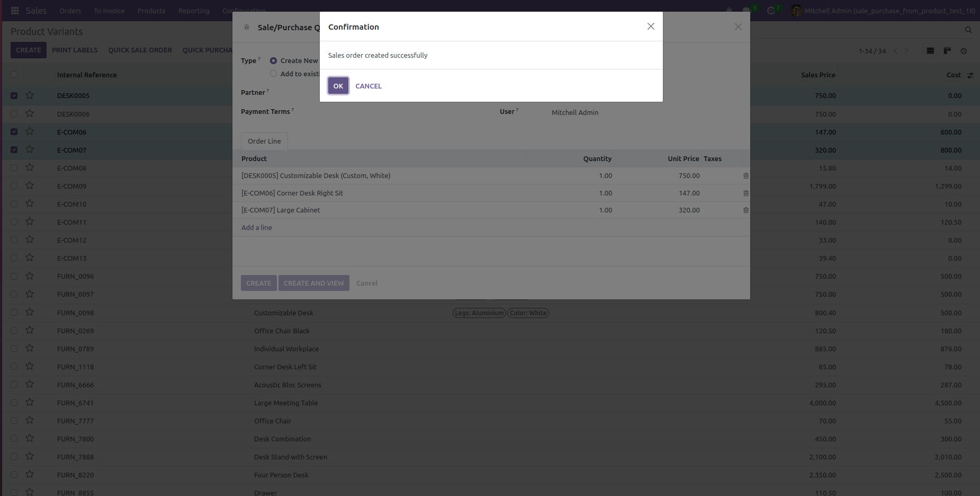The image size is (980, 496).
Task: Open the debug bug icon in dialog header
Action: tap(247, 27)
